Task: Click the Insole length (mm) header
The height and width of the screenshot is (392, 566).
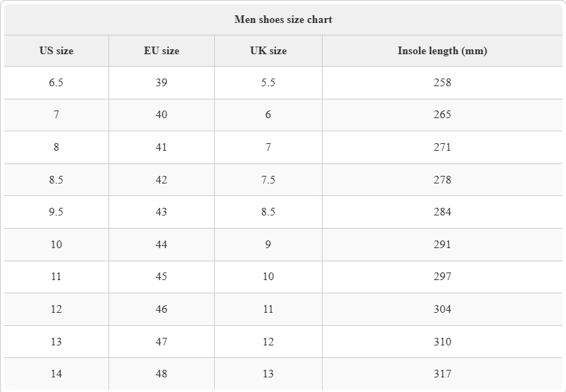Action: [x=442, y=51]
